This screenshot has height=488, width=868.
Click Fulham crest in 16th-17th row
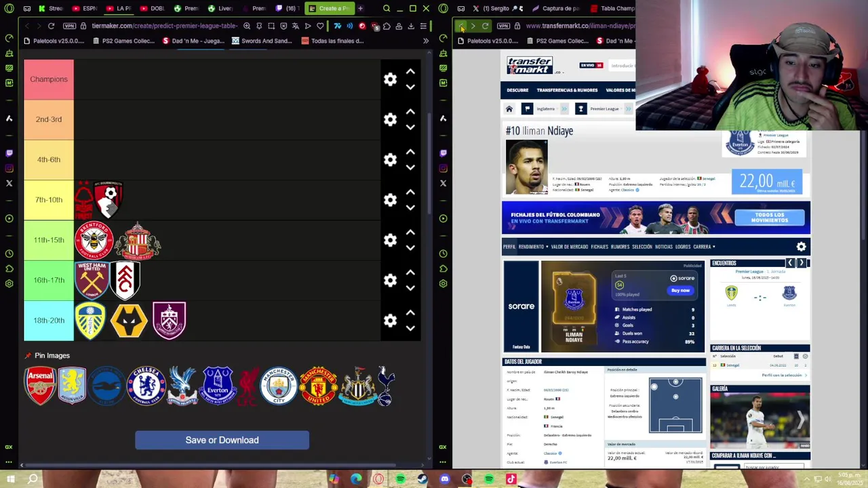(x=125, y=280)
